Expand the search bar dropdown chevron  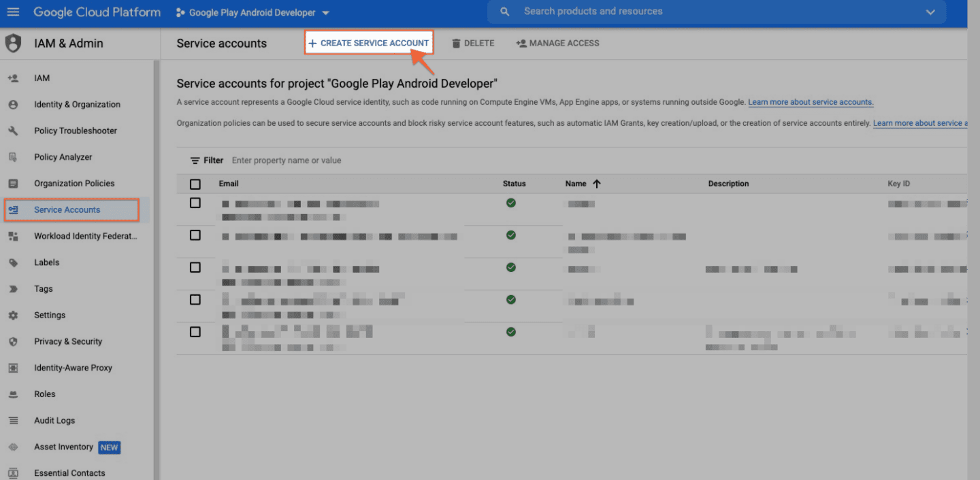click(931, 12)
